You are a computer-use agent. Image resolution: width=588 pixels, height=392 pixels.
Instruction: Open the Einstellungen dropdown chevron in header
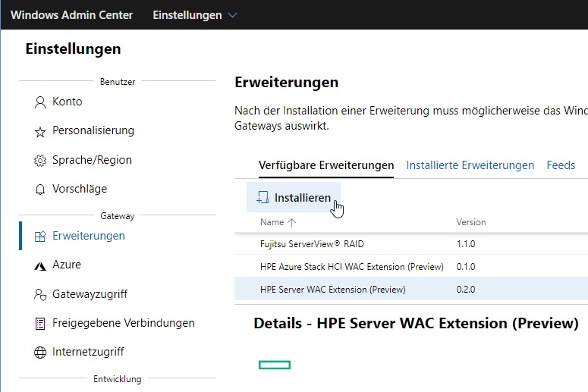233,15
